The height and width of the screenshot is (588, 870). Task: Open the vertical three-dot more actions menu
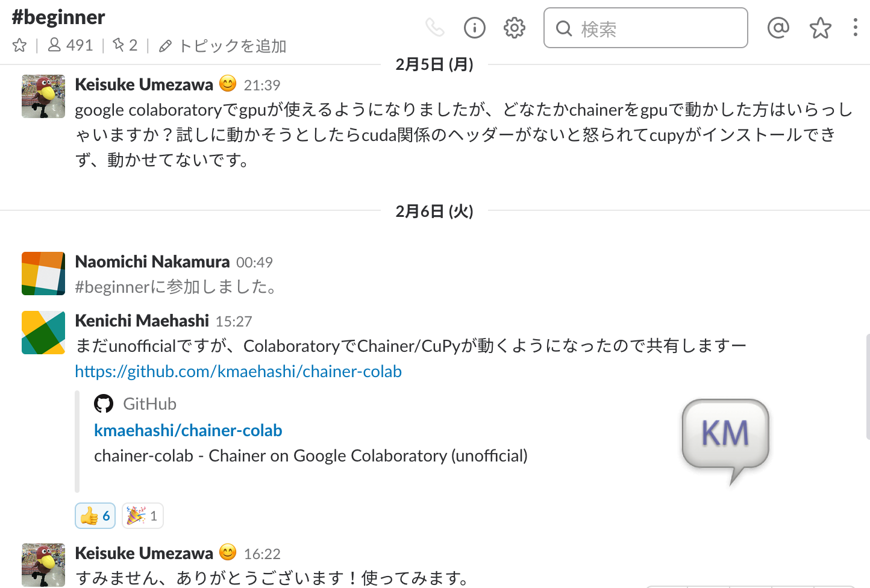pyautogui.click(x=856, y=28)
